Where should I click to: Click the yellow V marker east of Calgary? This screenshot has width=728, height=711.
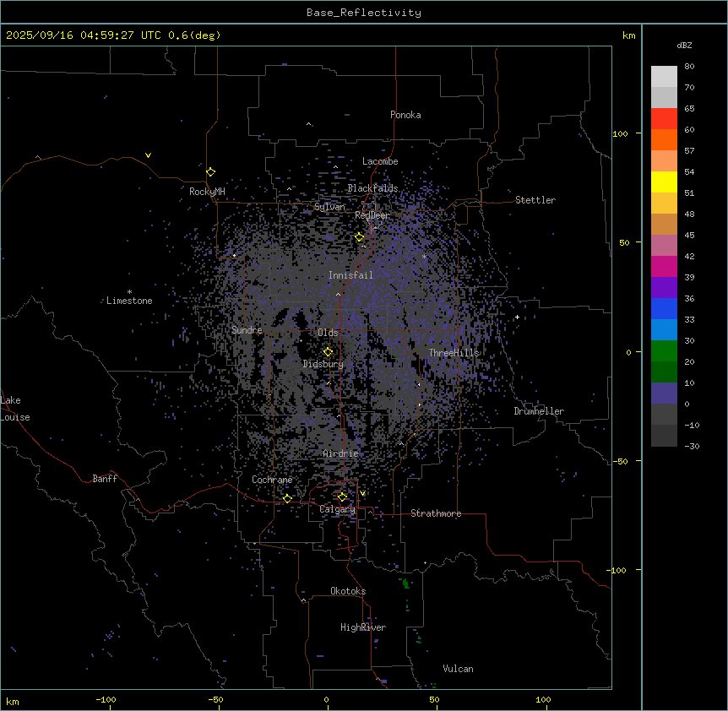click(x=362, y=493)
